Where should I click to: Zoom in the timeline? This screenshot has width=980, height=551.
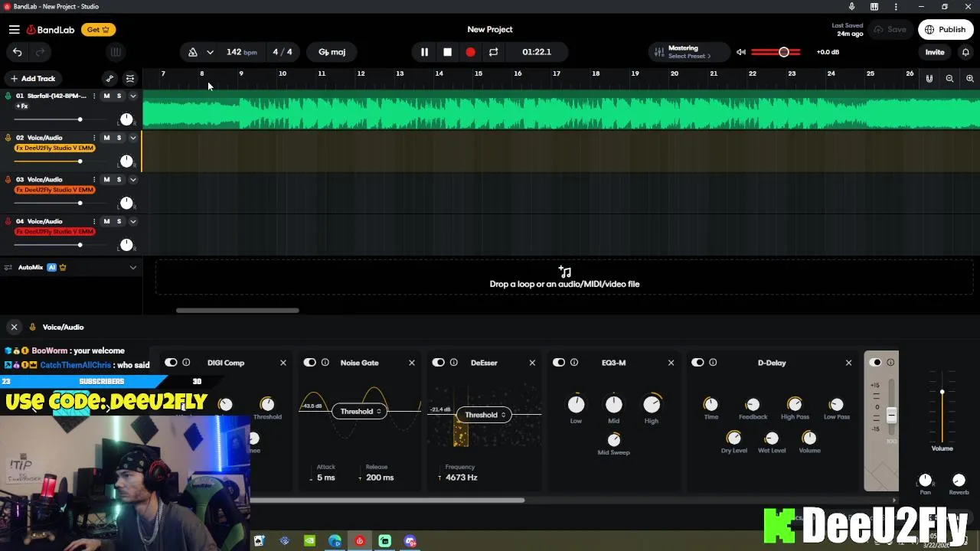click(x=969, y=78)
